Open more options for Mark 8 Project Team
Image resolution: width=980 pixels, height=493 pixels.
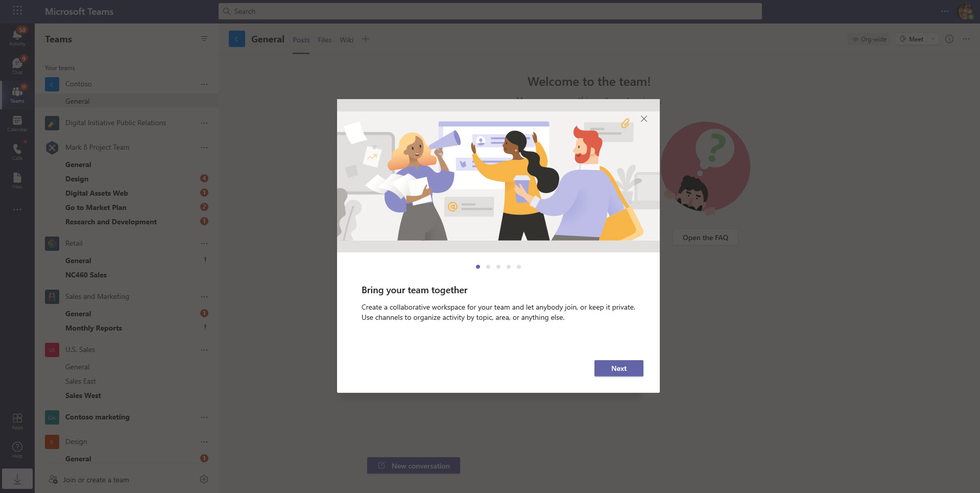(204, 147)
